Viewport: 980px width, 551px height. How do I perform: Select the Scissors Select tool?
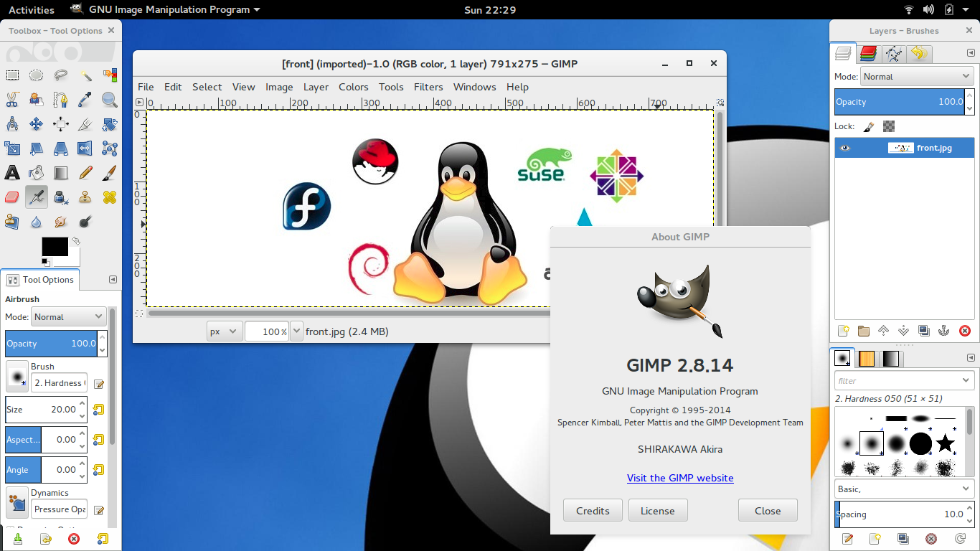(x=12, y=100)
